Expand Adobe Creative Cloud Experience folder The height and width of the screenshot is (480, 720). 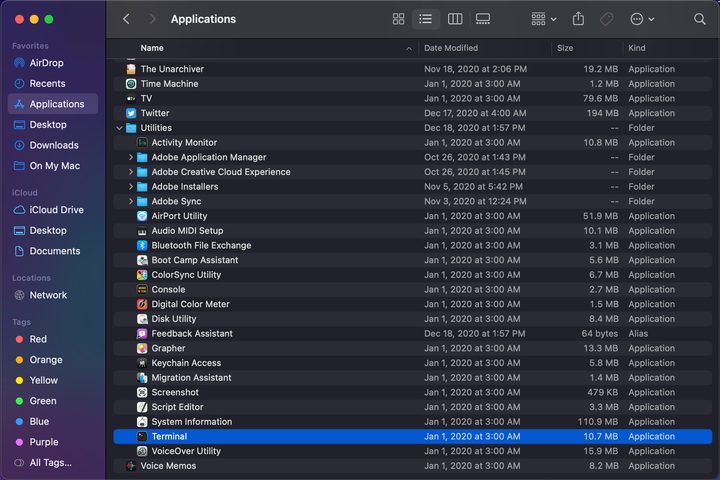pos(130,172)
